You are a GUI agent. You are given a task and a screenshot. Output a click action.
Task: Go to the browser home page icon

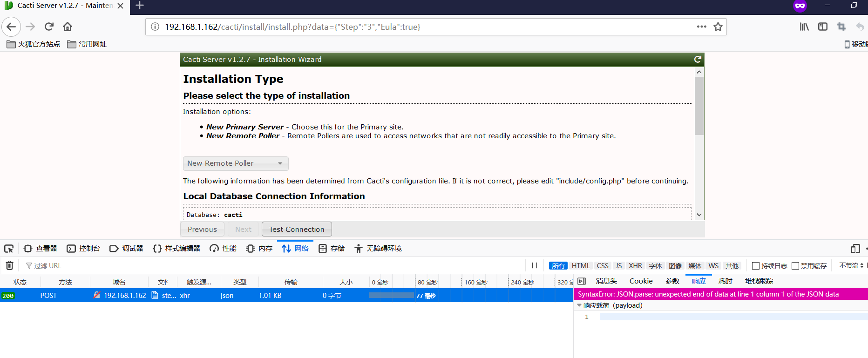(68, 27)
